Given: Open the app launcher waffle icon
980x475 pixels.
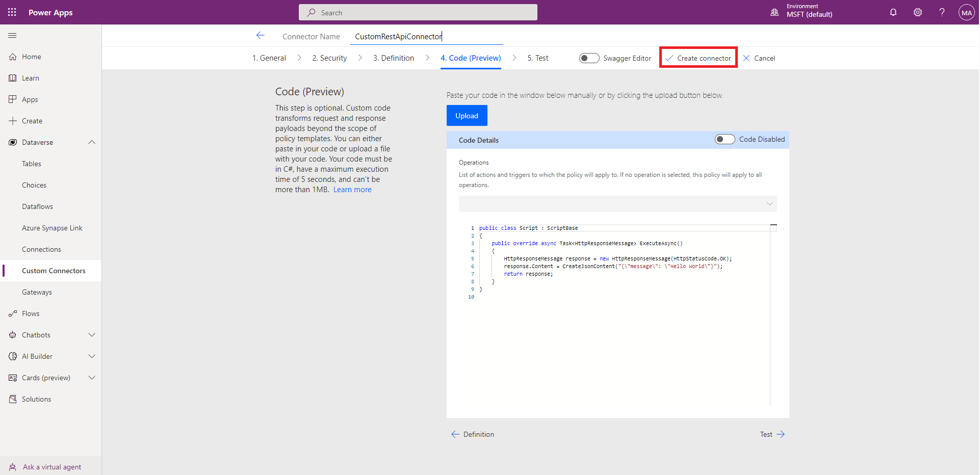Looking at the screenshot, I should click(12, 12).
